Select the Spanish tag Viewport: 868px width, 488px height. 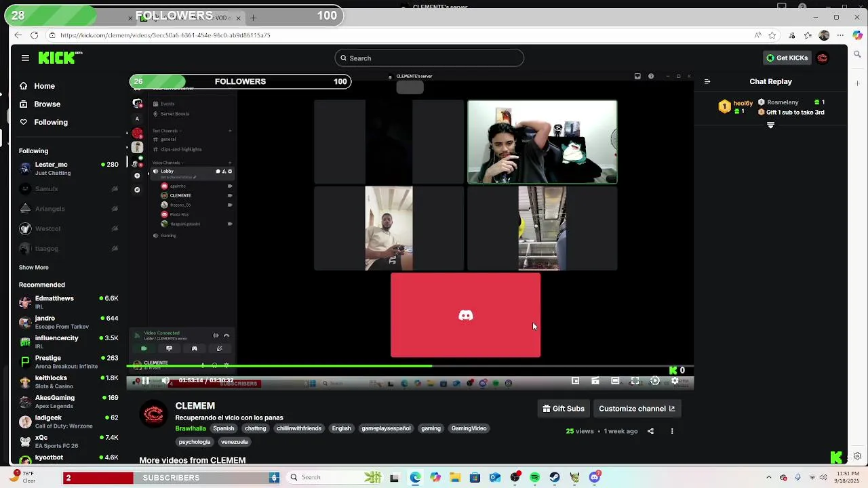pos(223,428)
